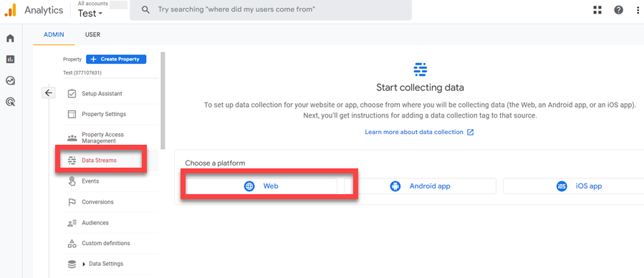Click the Analytics search field

(x=271, y=10)
